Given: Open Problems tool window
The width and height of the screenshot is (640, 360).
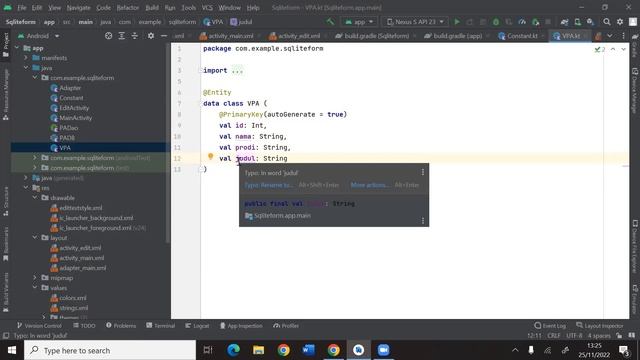Looking at the screenshot, I should 121,325.
